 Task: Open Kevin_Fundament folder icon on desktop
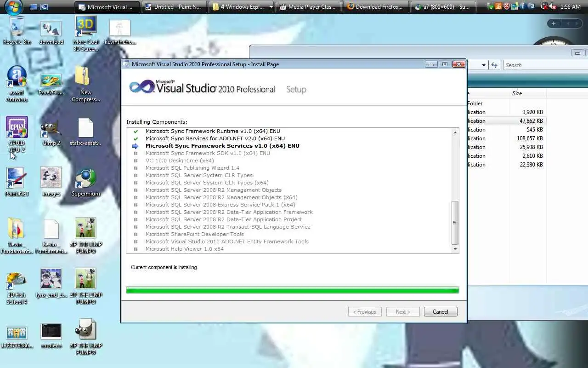coord(17,236)
